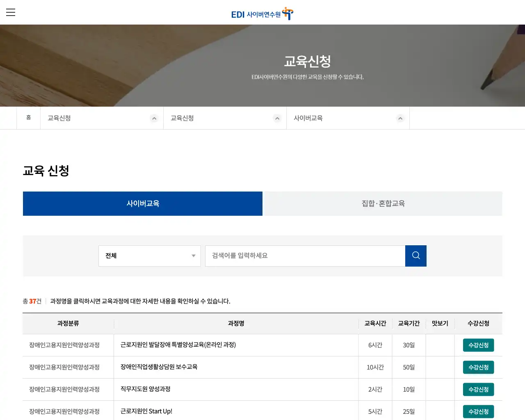Open the hamburger navigation menu
Image resolution: width=525 pixels, height=420 pixels.
pos(11,12)
